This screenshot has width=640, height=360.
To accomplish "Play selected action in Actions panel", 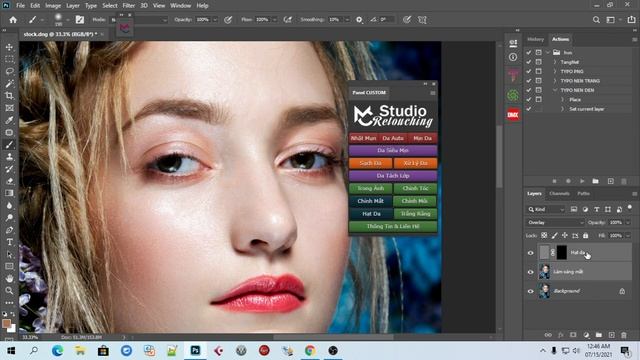I will pos(582,181).
